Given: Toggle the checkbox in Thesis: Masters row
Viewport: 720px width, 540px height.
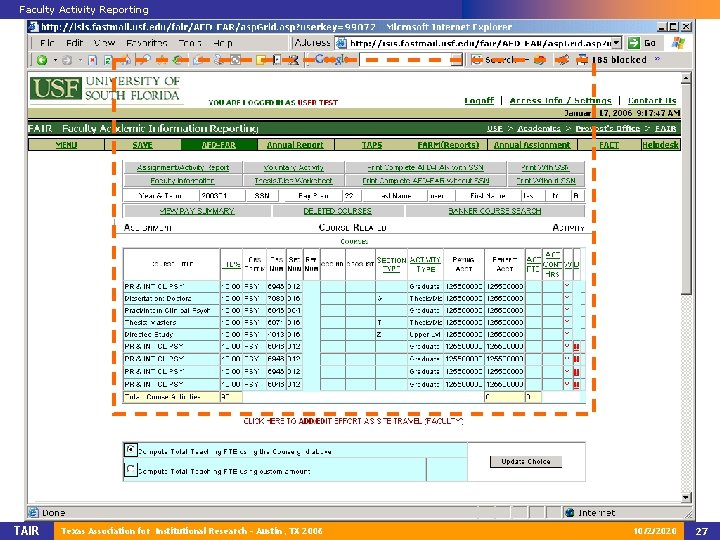Looking at the screenshot, I should click(567, 322).
